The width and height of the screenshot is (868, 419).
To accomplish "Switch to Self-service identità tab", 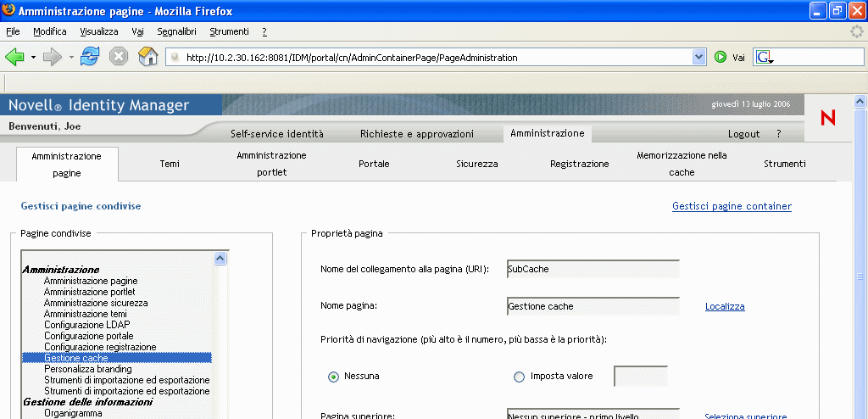I will [277, 134].
